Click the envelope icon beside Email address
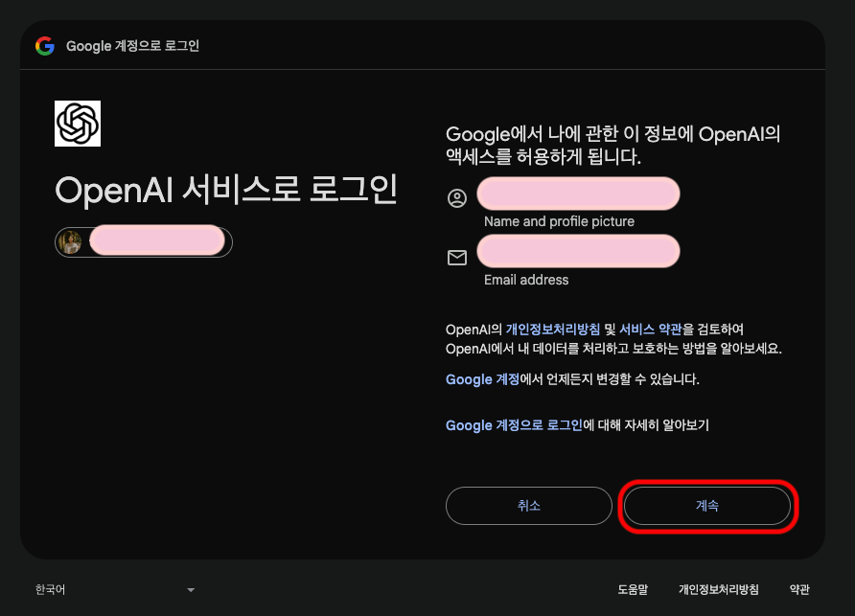The height and width of the screenshot is (616, 855). coord(457,258)
